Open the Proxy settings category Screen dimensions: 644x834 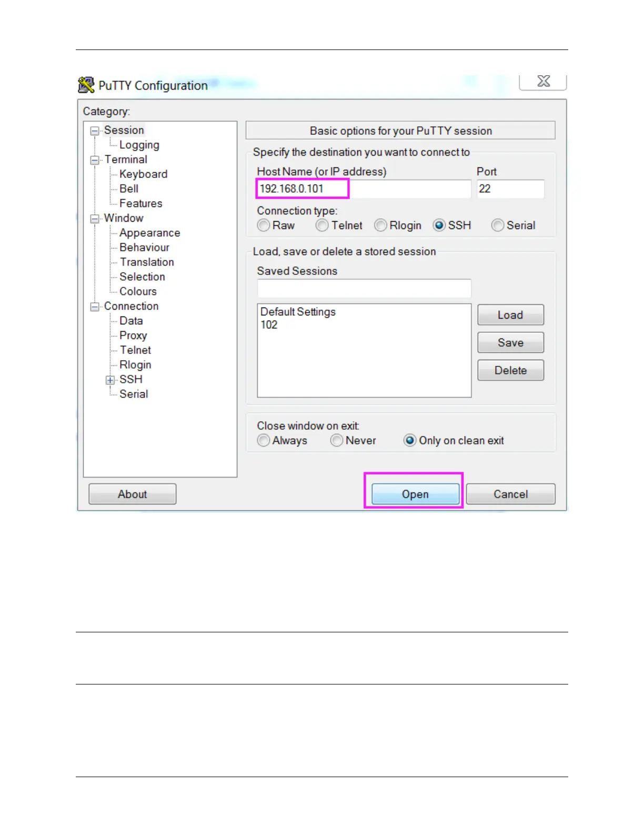(133, 335)
